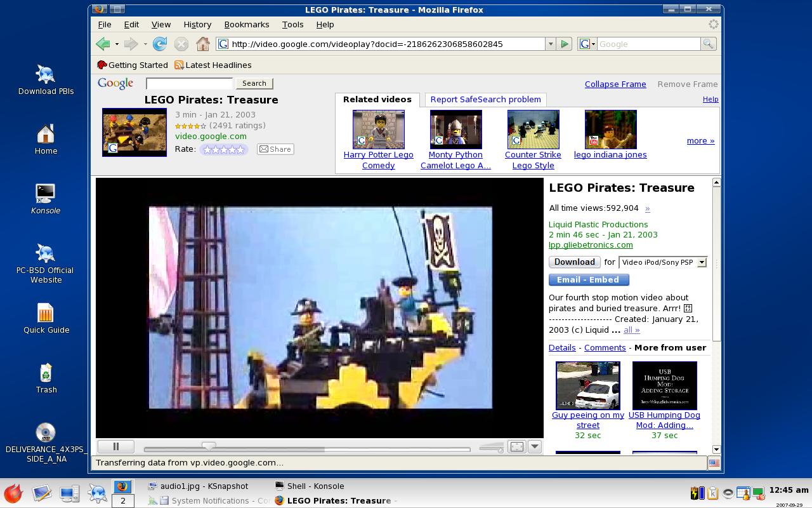Click the Stop loading icon in toolbar
Screen dimensions: 812x508
181,44
